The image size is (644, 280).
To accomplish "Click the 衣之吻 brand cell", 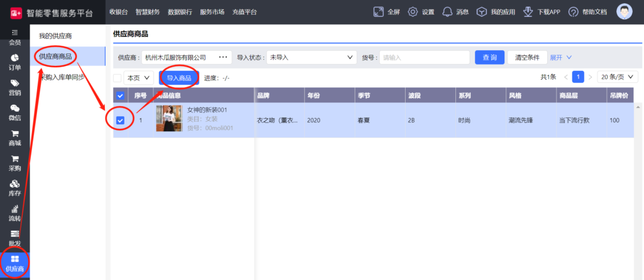I will point(278,121).
